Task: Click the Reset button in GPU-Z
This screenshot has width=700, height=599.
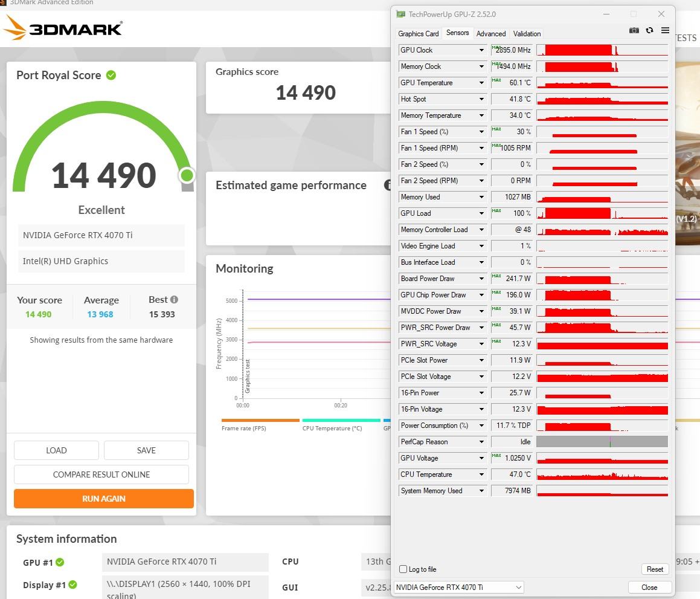Action: 655,569
